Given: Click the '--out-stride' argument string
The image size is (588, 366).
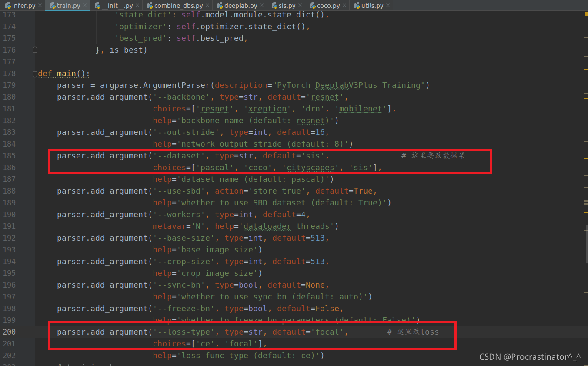Looking at the screenshot, I should tap(187, 132).
